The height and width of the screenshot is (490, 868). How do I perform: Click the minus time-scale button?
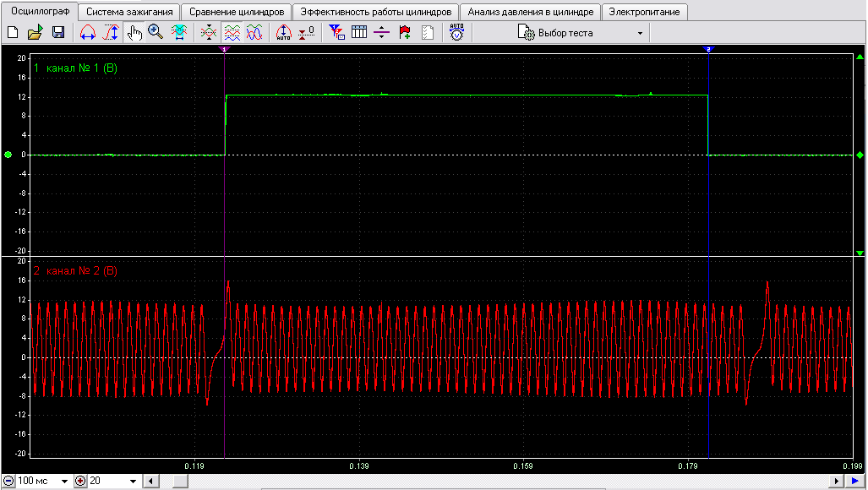pyautogui.click(x=8, y=482)
